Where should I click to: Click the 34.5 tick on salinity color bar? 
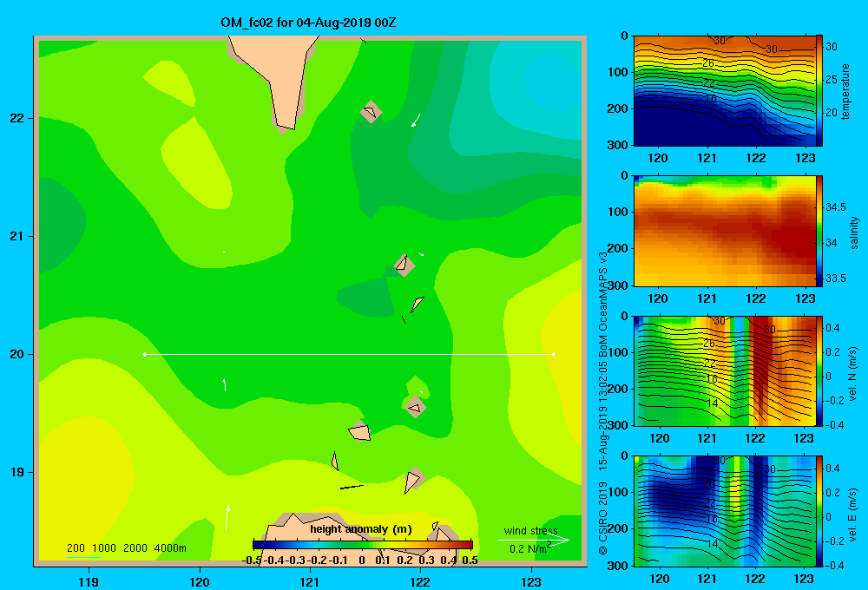click(x=836, y=207)
